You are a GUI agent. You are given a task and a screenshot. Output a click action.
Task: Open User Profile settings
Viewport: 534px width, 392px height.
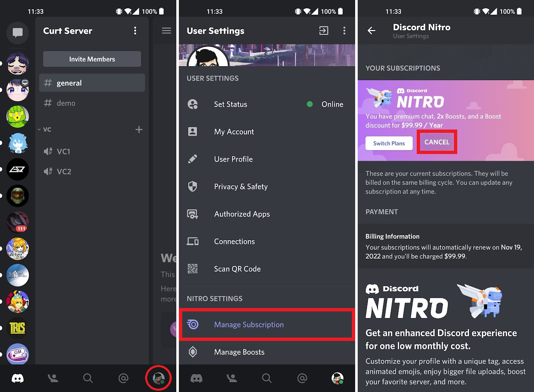(267, 159)
